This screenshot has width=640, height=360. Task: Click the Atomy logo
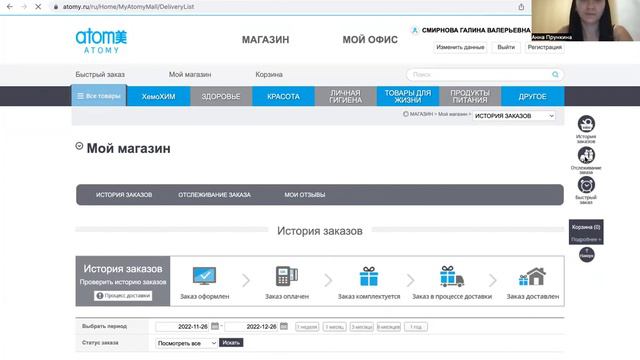tap(101, 41)
